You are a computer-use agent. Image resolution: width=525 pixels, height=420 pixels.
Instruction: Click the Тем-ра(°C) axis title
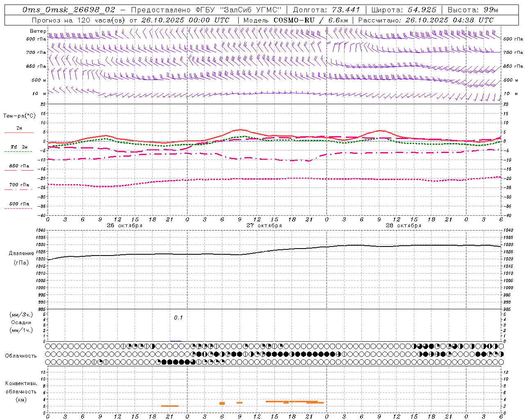pos(19,116)
